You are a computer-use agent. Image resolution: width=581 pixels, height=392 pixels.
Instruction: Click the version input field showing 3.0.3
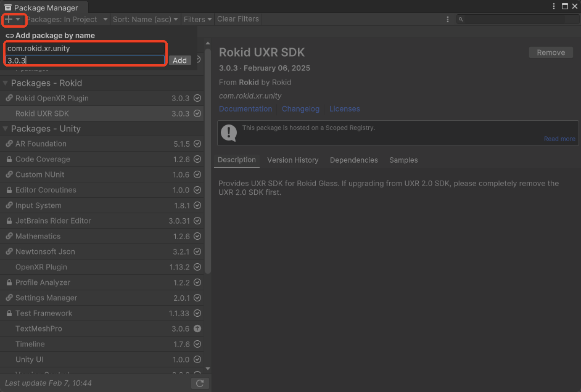click(85, 60)
